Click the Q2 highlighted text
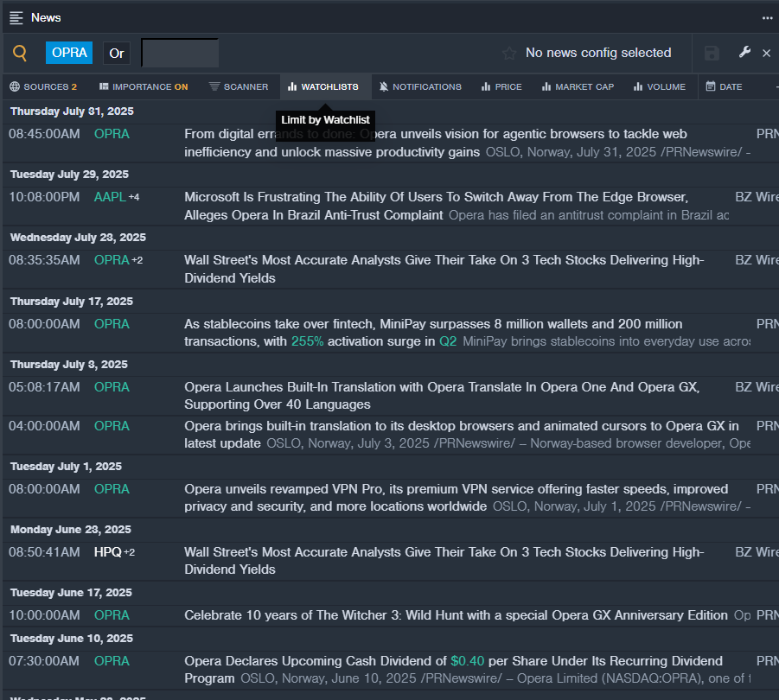This screenshot has width=779, height=700. (448, 341)
